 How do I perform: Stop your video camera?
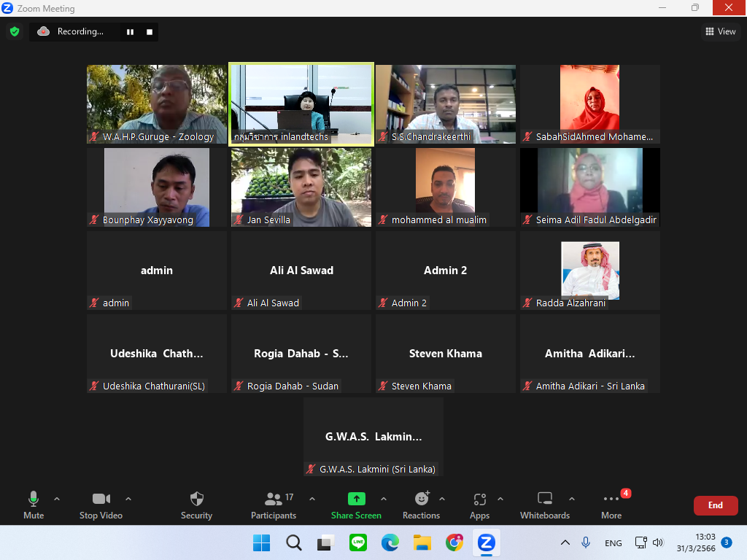point(101,505)
